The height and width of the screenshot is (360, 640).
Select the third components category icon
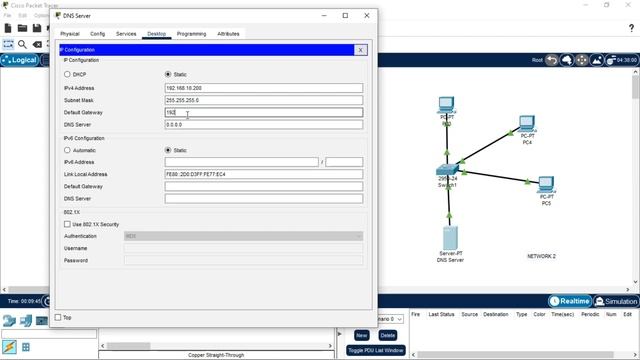[x=42, y=321]
